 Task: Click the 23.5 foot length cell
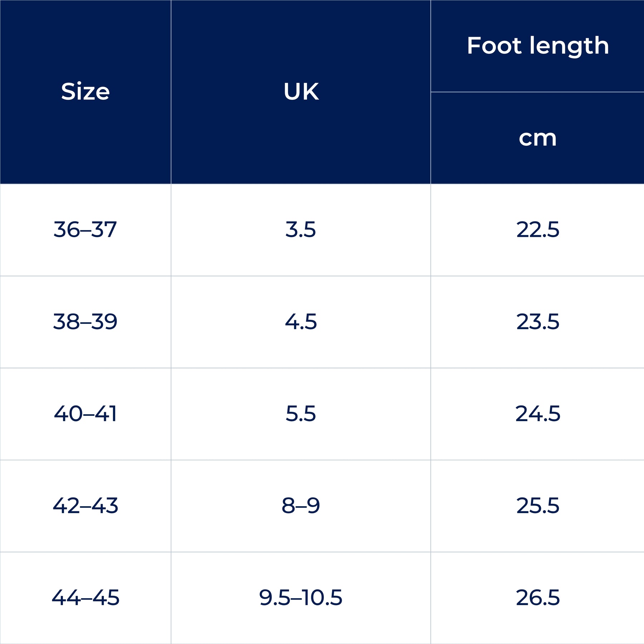click(537, 321)
